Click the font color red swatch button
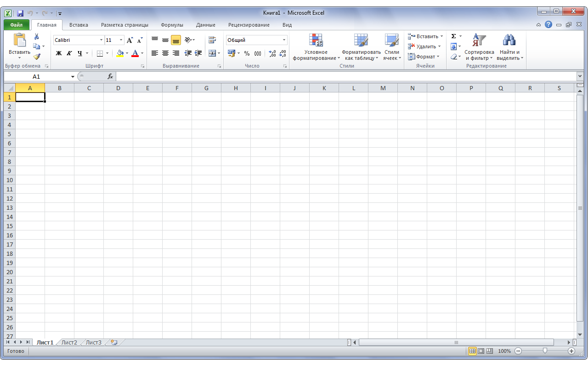This screenshot has width=588, height=368. click(135, 53)
